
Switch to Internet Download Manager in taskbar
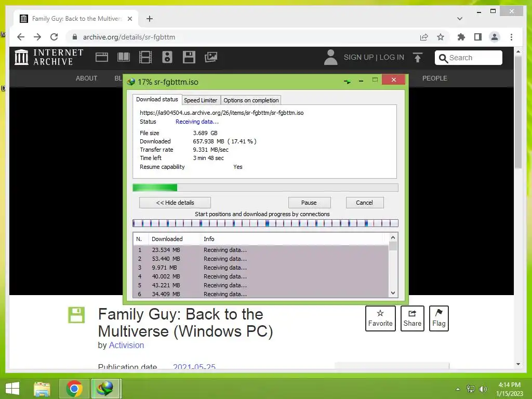[x=105, y=389]
